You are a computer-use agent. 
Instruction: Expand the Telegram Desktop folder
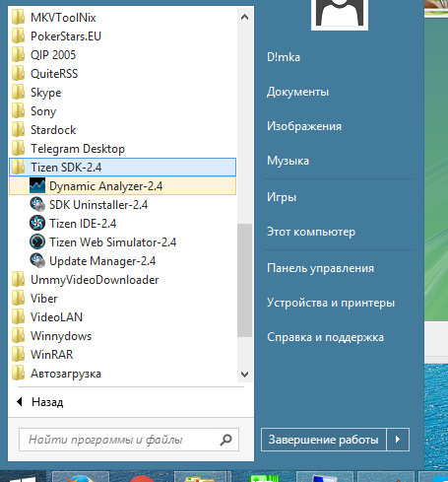[122, 149]
